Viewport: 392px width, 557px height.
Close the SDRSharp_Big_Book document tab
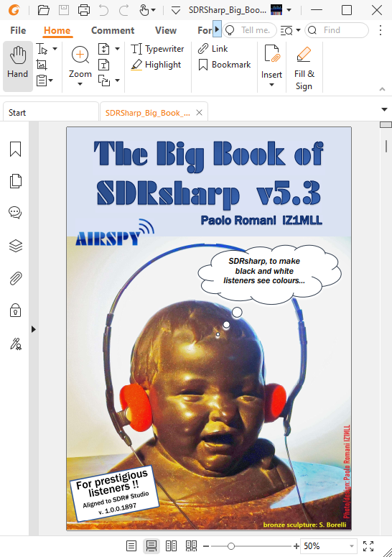click(200, 113)
